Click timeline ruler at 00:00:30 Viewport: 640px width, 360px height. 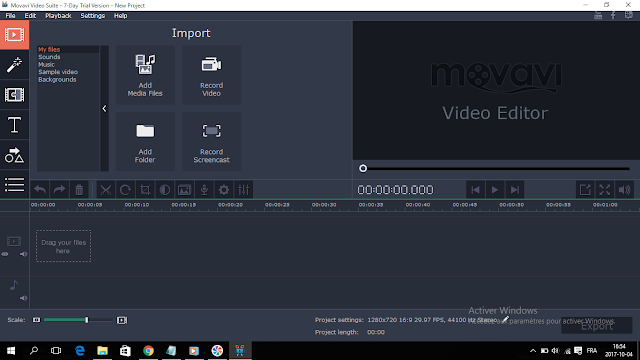(x=324, y=205)
